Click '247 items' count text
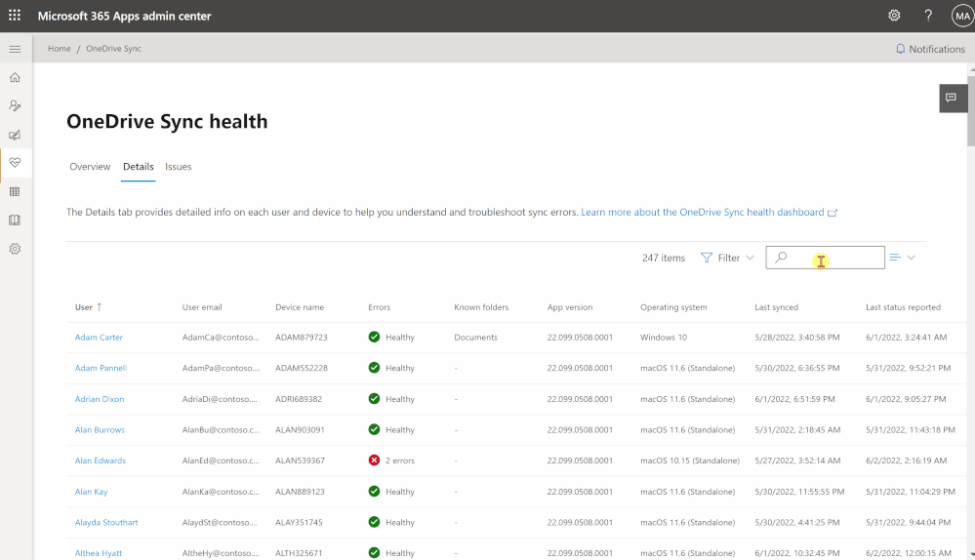The width and height of the screenshot is (975, 560). click(664, 258)
